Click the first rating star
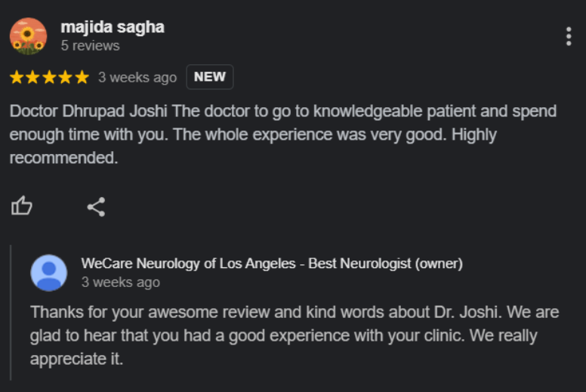Screen dimensions: 586x392 (17, 77)
